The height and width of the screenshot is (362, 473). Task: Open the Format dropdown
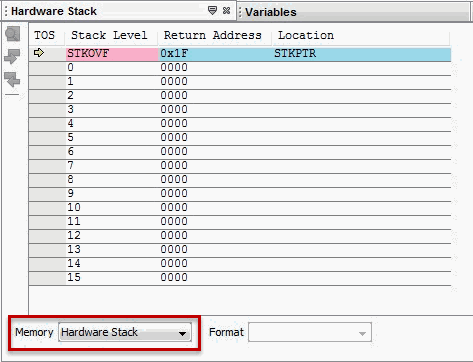(310, 332)
